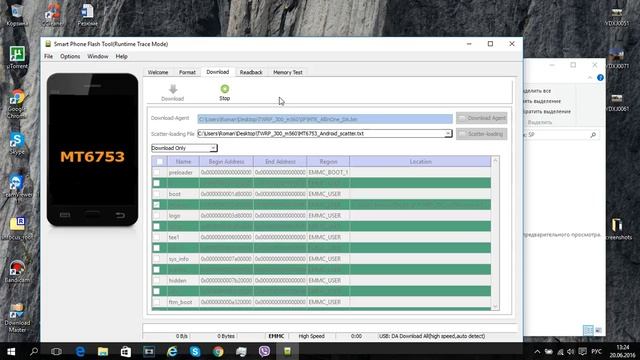
Task: Show hidden system tray icons
Action: 537,351
